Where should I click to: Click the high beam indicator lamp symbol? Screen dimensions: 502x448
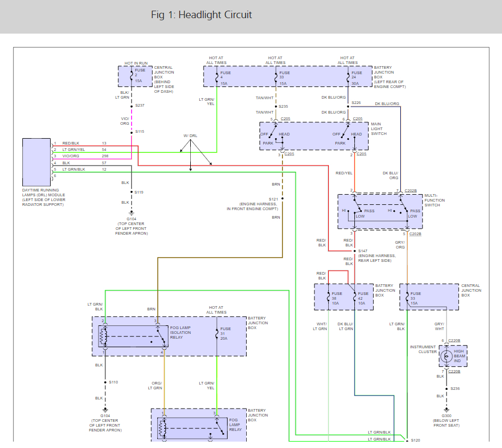point(446,356)
